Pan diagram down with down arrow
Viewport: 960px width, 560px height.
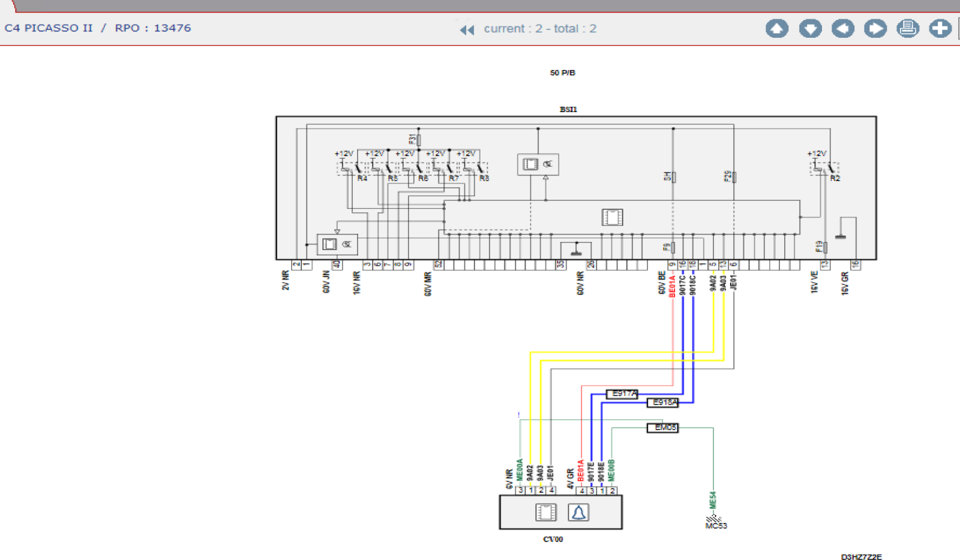pos(810,28)
